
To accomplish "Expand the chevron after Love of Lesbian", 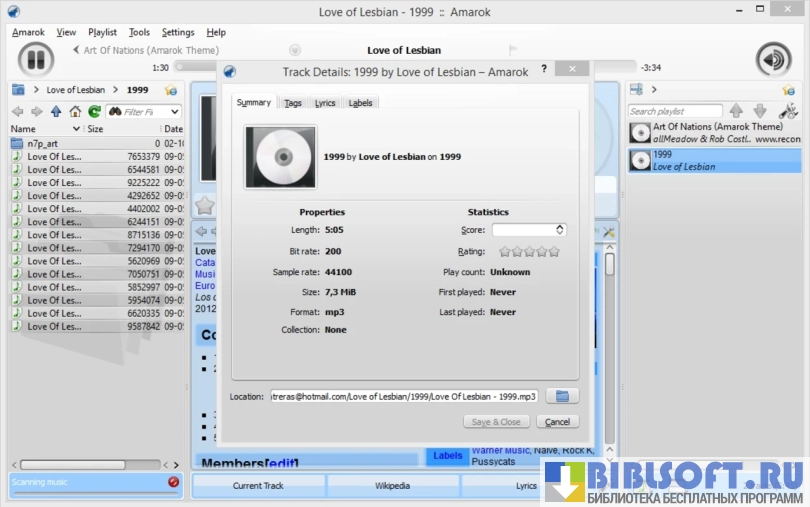I will coord(116,89).
